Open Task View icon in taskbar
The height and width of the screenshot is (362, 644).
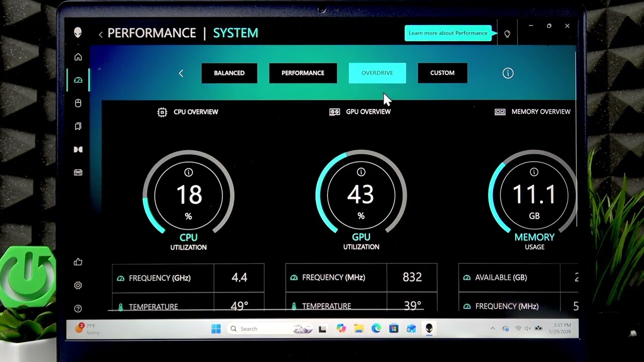[323, 329]
